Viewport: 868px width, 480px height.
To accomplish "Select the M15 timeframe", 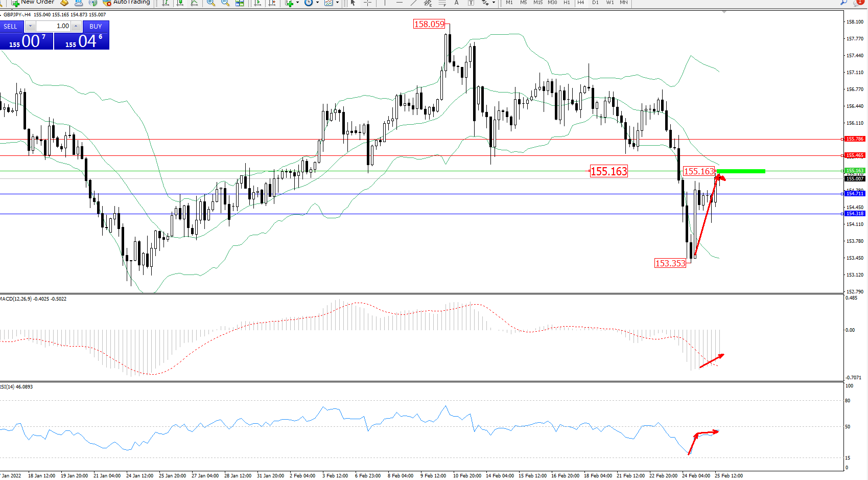I will [x=538, y=3].
